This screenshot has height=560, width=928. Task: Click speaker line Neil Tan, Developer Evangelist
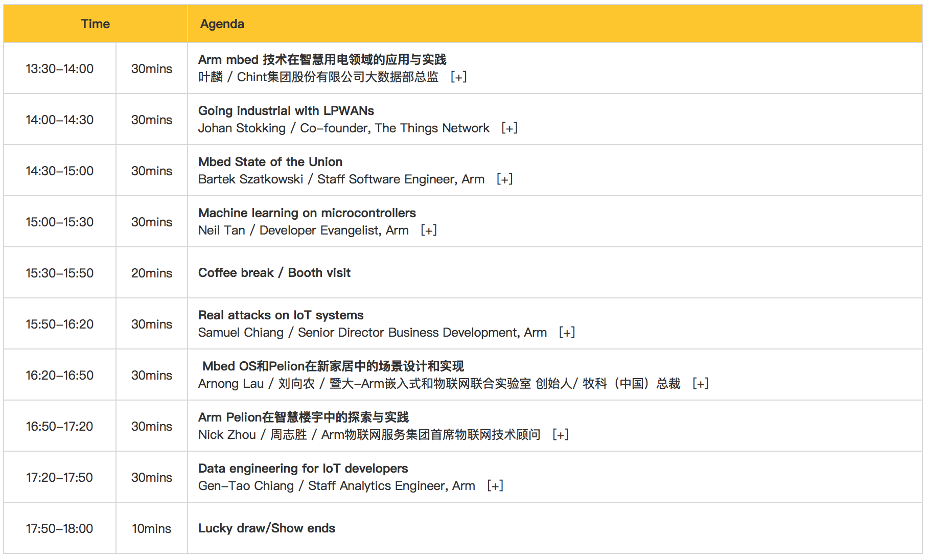pyautogui.click(x=304, y=230)
